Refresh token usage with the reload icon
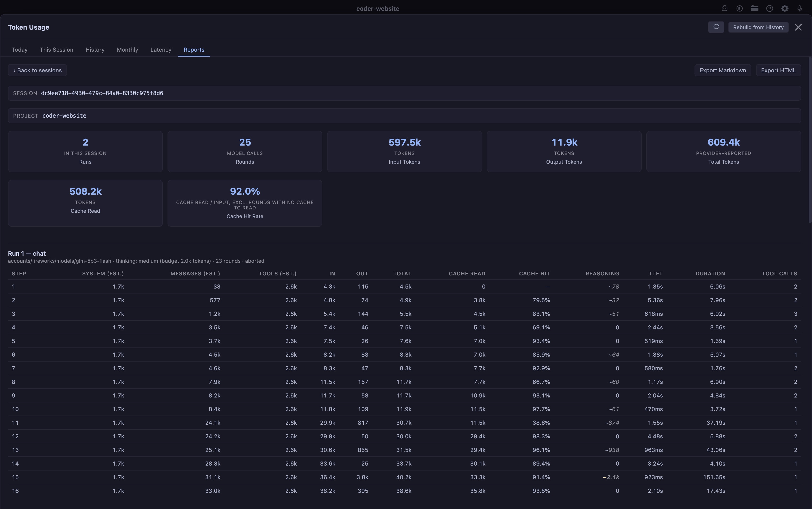Image resolution: width=812 pixels, height=509 pixels. pos(716,27)
